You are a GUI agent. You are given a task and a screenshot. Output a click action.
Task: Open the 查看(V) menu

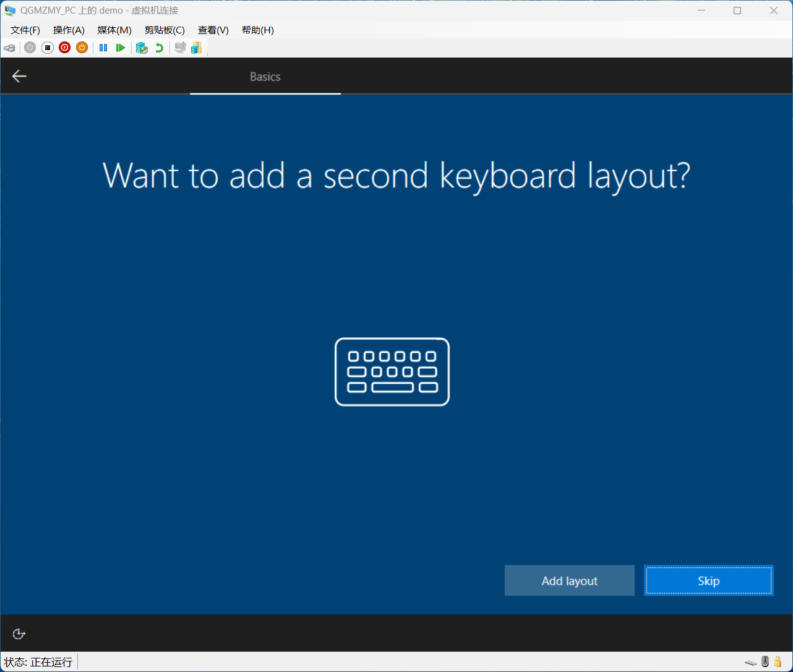tap(213, 30)
